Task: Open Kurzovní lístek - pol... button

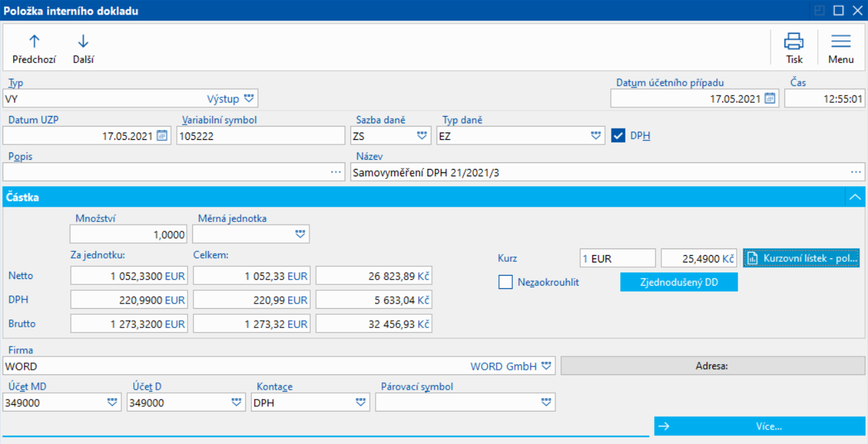Action: [x=802, y=258]
